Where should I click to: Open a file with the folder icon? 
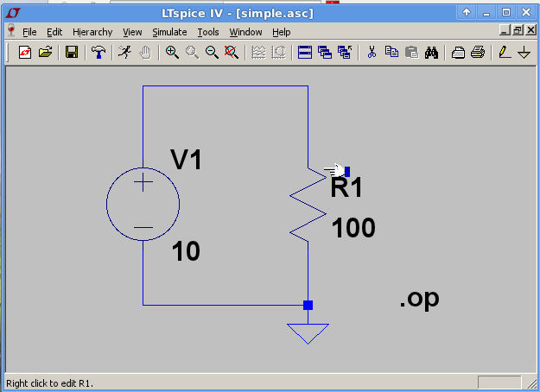point(45,53)
